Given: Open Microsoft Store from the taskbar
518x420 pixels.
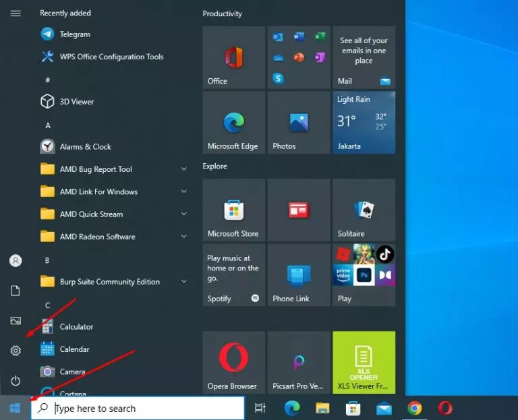Looking at the screenshot, I should [x=353, y=408].
